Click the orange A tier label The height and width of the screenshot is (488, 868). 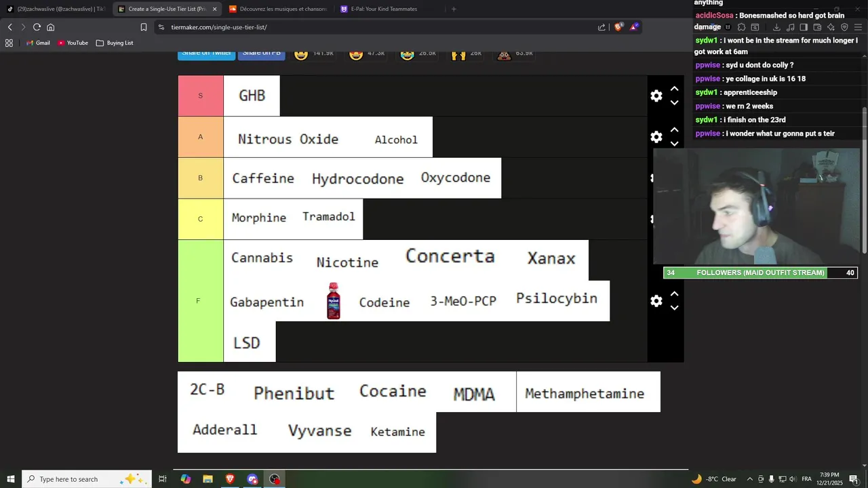coord(200,137)
